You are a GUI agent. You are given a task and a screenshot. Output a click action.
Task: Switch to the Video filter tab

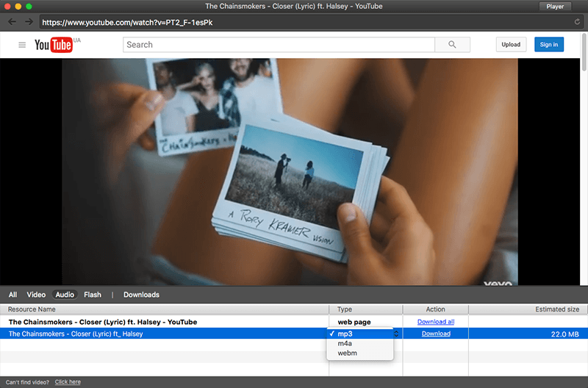coord(36,295)
